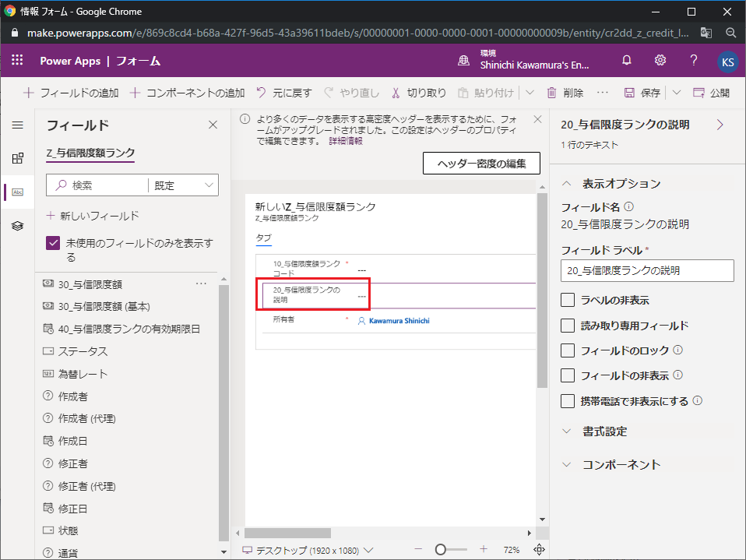
Task: Expand the paste options dropdown arrow
Action: 530,93
